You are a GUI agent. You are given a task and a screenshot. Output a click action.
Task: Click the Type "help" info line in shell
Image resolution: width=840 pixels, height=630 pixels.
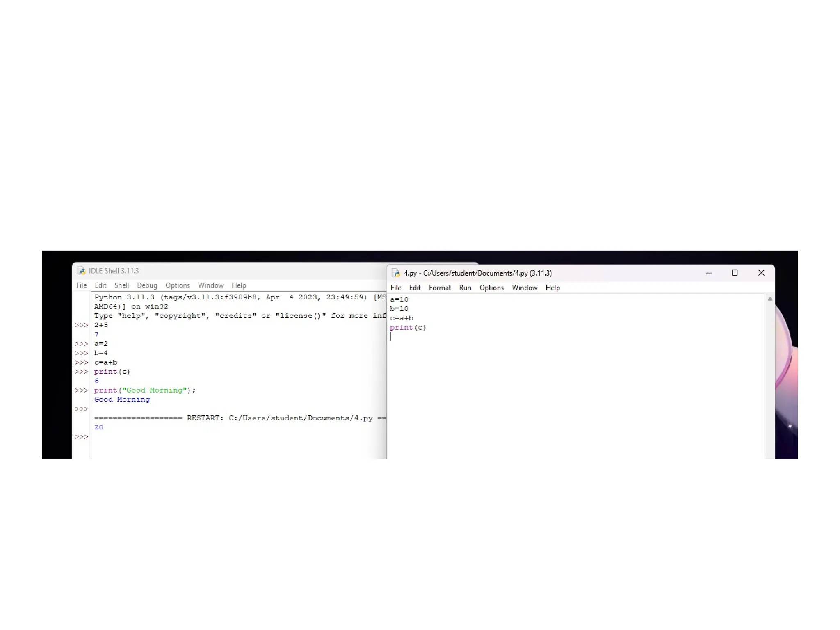240,316
